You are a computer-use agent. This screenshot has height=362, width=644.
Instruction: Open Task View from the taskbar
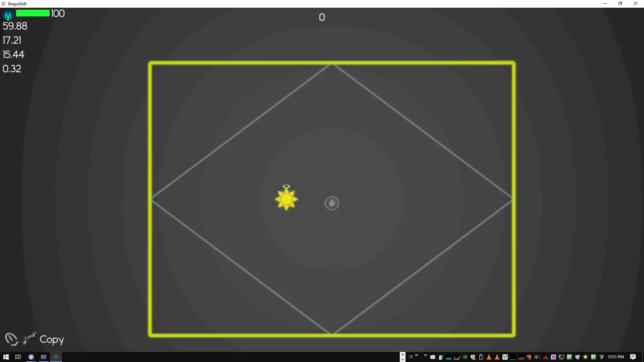pyautogui.click(x=18, y=357)
